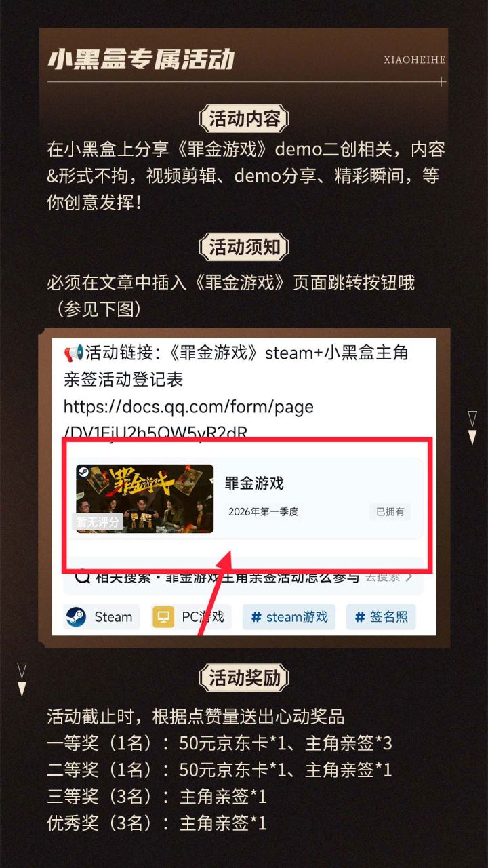This screenshot has width=488, height=868.
Task: Select the steam游戏 hashtag
Action: [x=289, y=617]
